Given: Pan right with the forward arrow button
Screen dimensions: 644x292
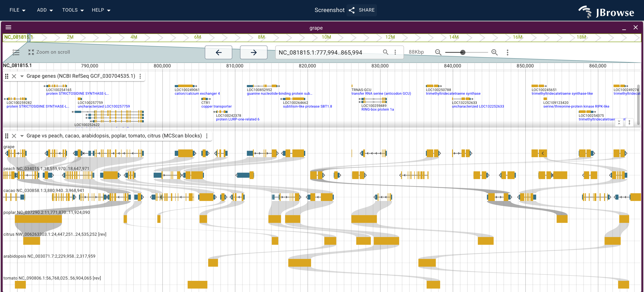Looking at the screenshot, I should pyautogui.click(x=254, y=52).
